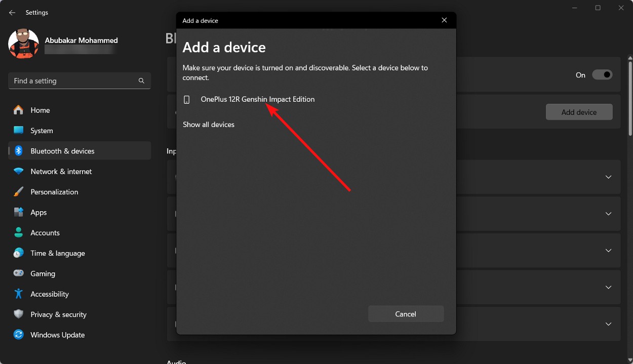Open the bottom-most chevron dropdown
This screenshot has height=364, width=633.
(608, 323)
